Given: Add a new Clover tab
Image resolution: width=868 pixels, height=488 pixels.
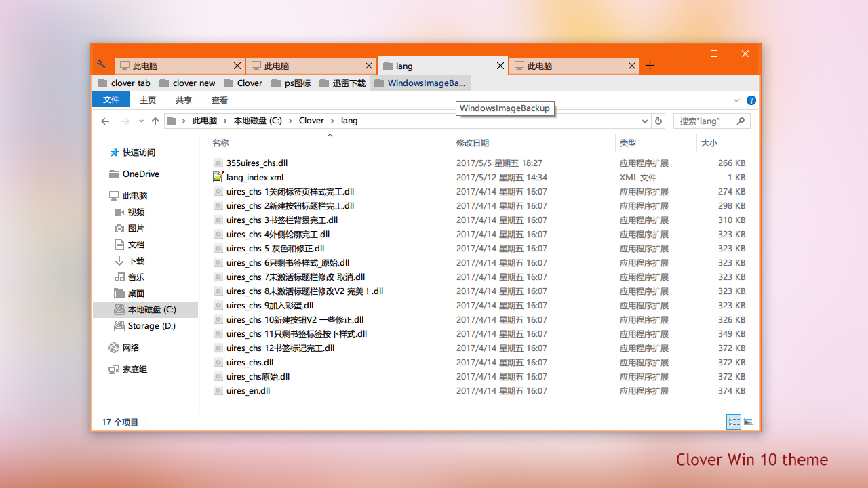Looking at the screenshot, I should coord(650,66).
